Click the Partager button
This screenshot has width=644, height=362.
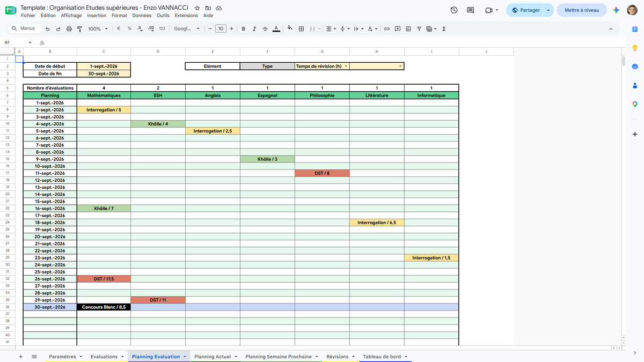[525, 10]
